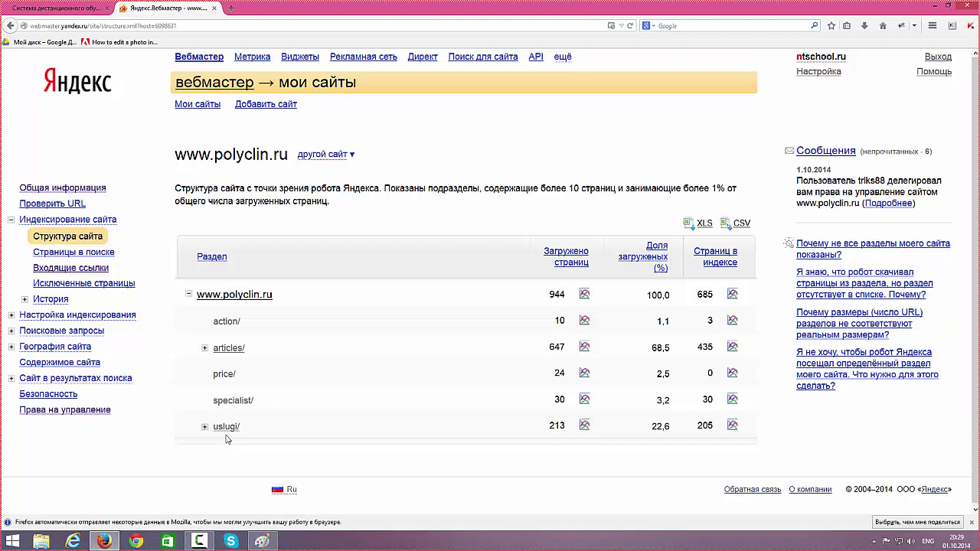
Task: Click the Google search field
Action: tap(731, 25)
